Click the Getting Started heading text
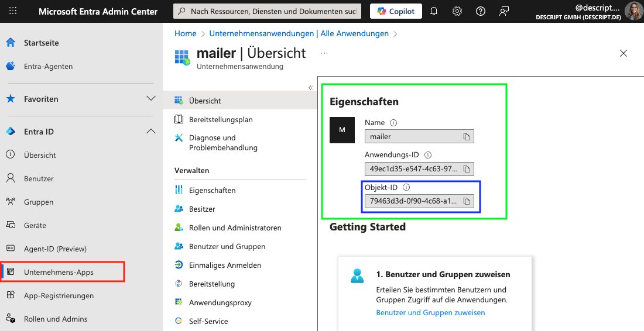The image size is (644, 331). coord(368,227)
